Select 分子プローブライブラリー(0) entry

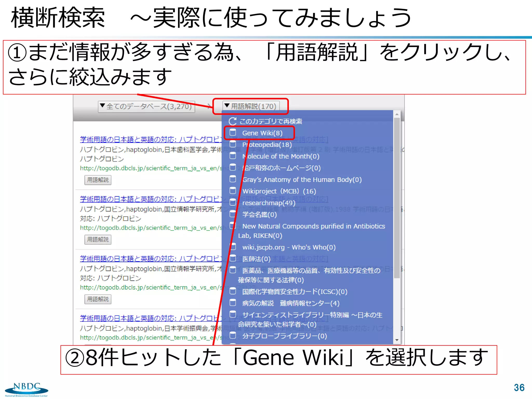click(x=284, y=336)
